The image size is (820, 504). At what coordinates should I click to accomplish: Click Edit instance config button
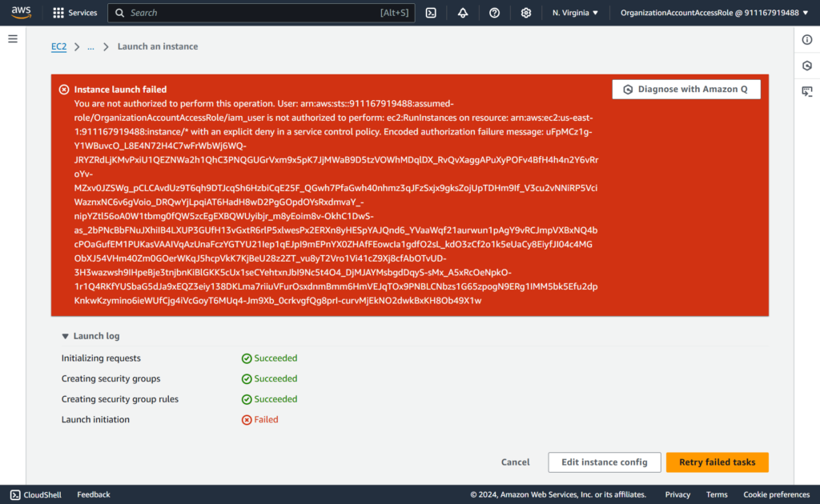604,462
